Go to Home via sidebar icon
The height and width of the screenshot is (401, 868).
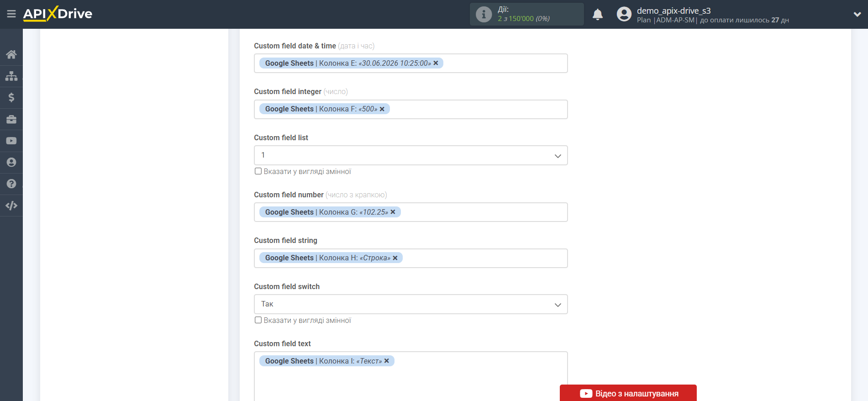[x=11, y=54]
